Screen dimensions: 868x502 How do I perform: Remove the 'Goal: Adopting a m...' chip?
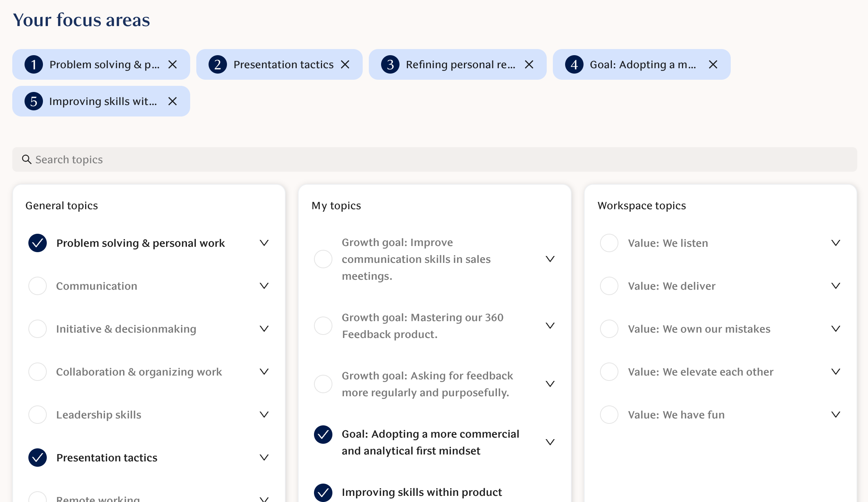pos(713,64)
